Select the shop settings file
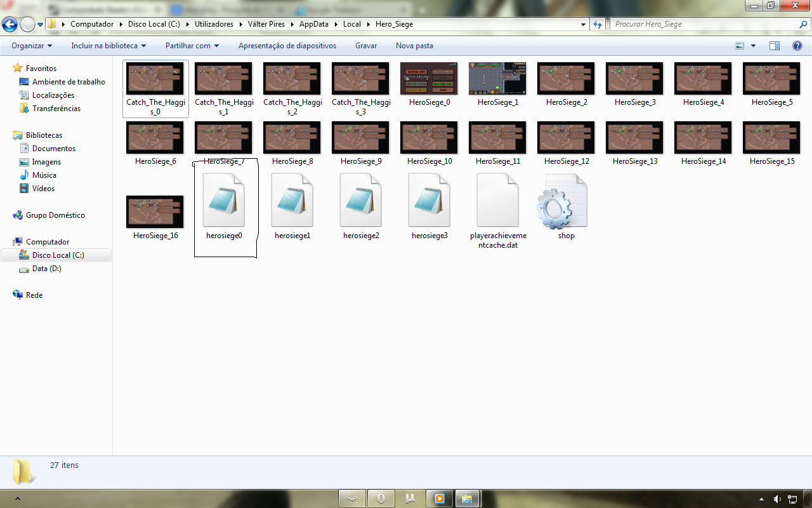 563,201
